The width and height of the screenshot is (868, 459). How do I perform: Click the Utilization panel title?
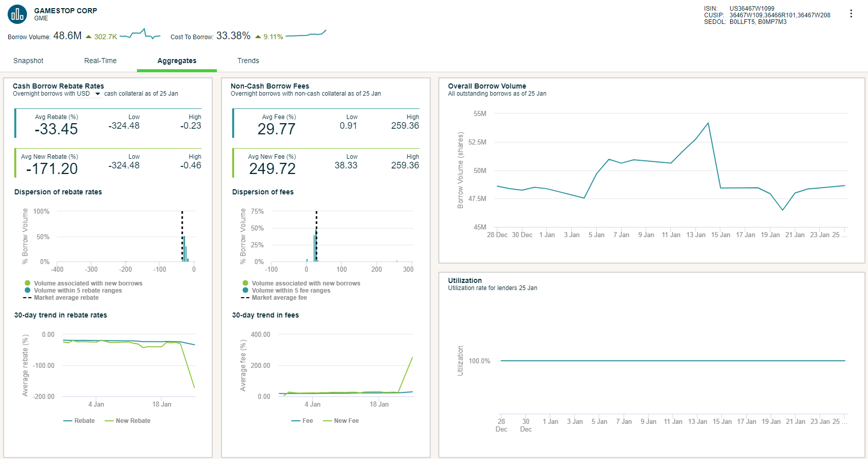point(465,280)
